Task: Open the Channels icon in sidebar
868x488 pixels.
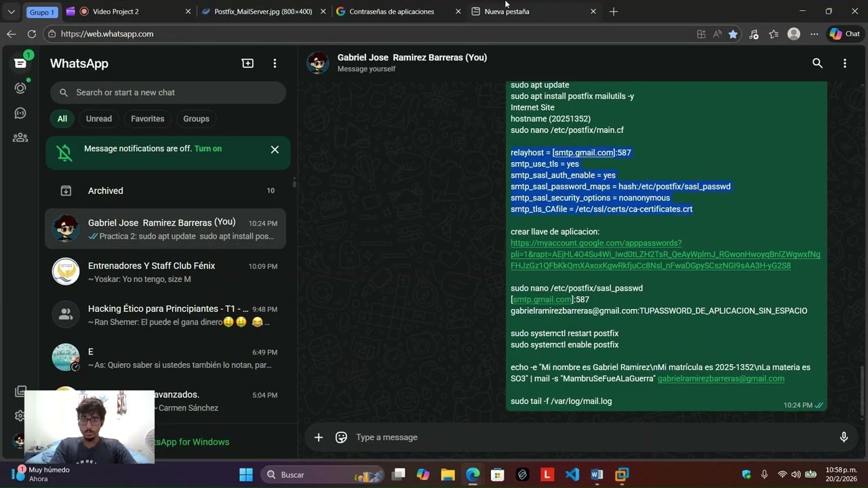Action: pyautogui.click(x=20, y=113)
